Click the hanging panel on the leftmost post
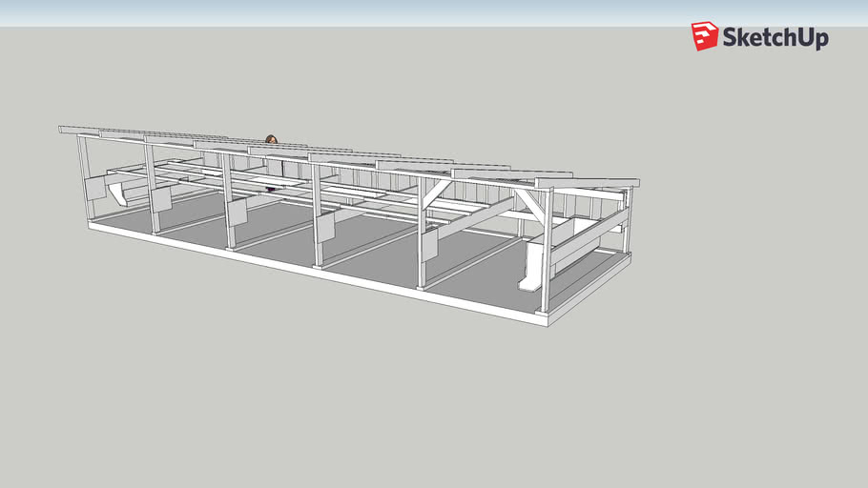 (x=95, y=188)
